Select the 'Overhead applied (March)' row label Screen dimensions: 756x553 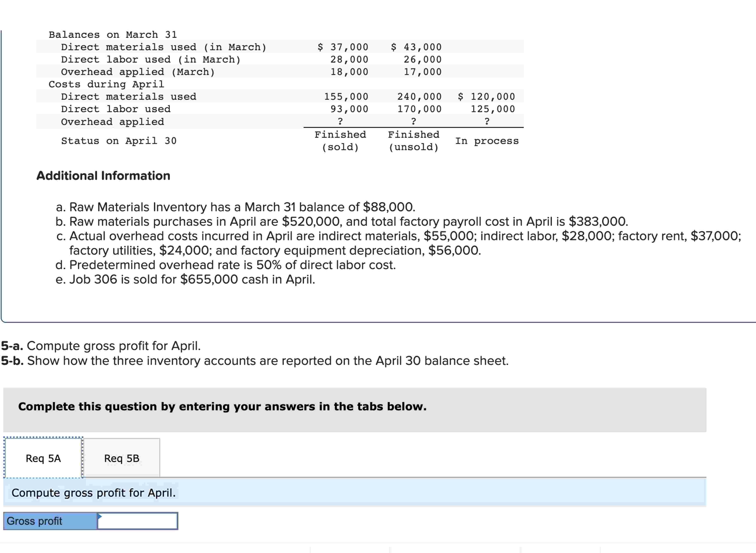138,72
